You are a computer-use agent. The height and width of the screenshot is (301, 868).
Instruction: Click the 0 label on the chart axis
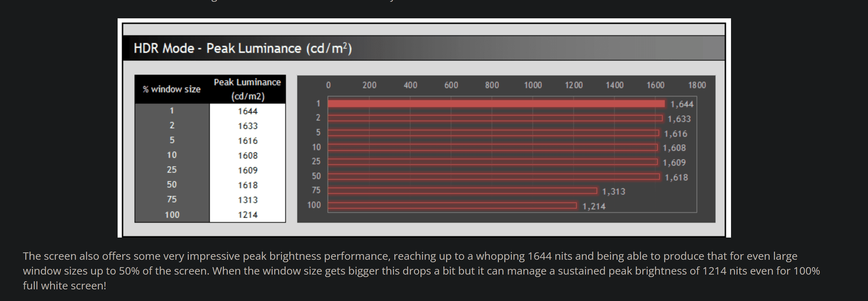(328, 85)
